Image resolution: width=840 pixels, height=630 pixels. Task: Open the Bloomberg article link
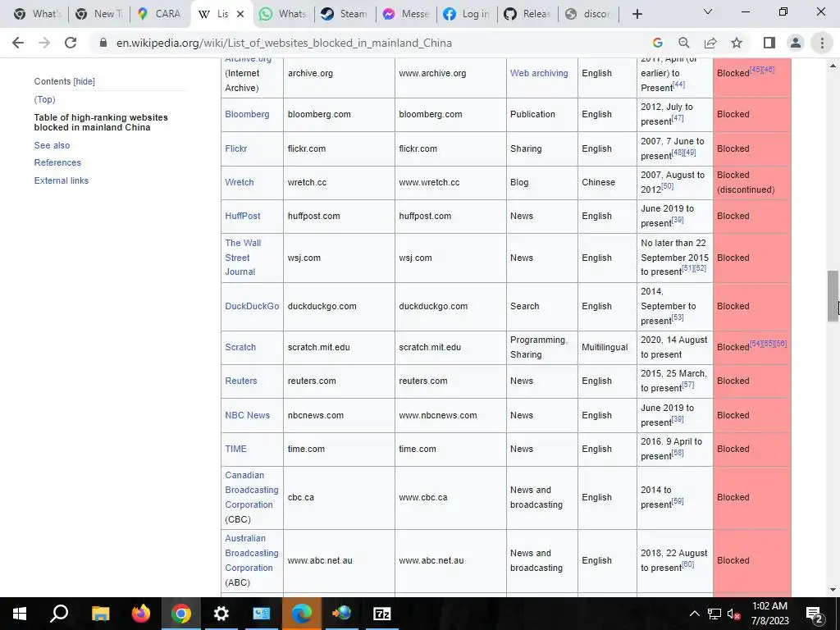click(x=247, y=114)
